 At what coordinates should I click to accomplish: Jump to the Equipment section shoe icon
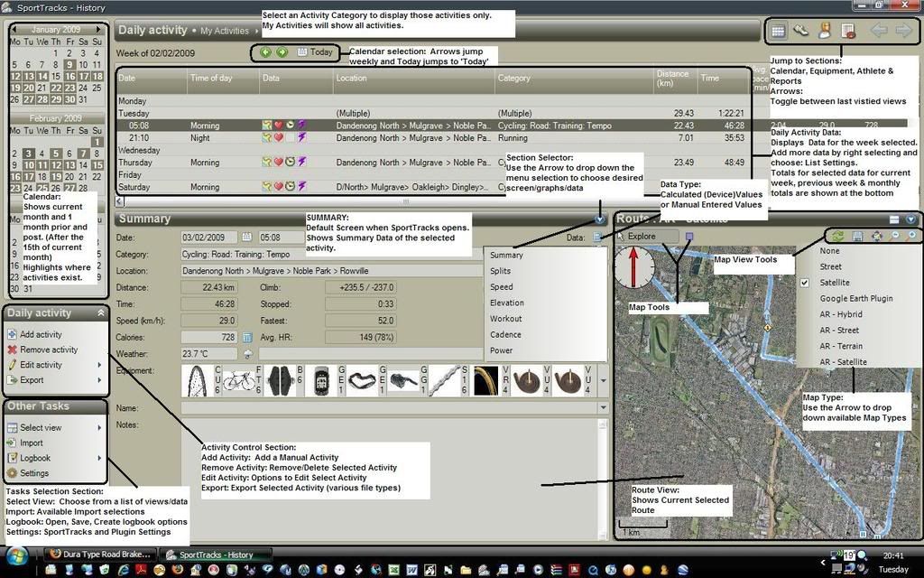click(x=800, y=31)
